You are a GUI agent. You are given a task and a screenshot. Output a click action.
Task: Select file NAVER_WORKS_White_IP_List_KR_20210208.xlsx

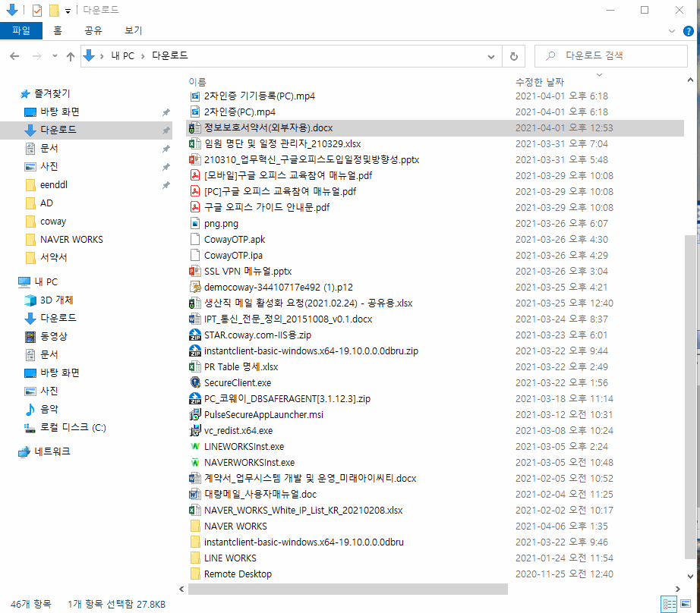click(303, 511)
